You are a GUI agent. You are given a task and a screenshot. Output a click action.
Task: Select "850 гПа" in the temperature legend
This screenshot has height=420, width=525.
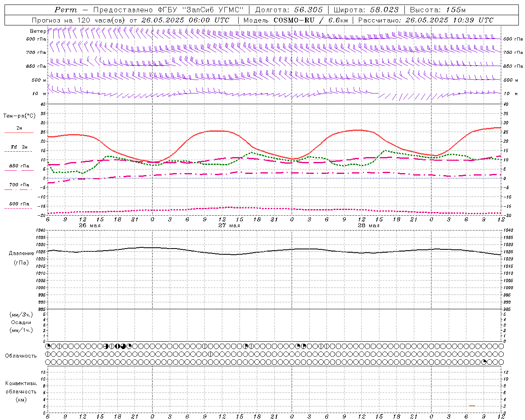tap(19, 166)
